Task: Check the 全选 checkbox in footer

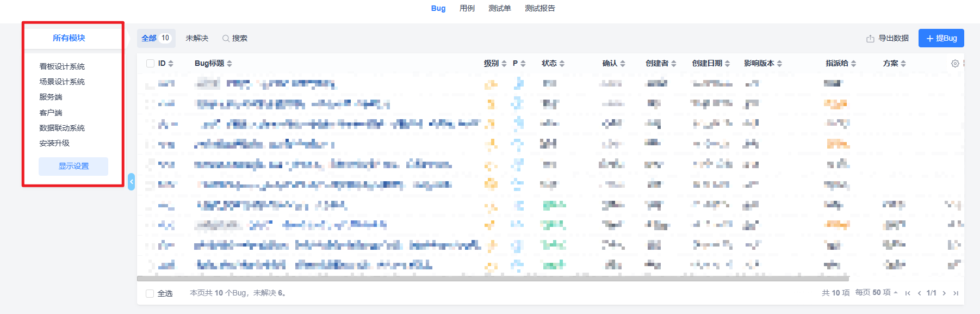Action: 150,293
